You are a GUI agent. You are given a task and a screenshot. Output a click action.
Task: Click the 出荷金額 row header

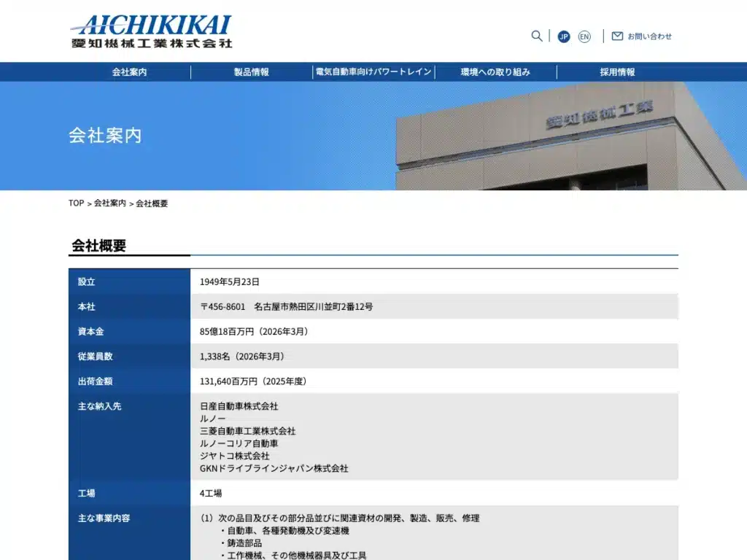[130, 381]
